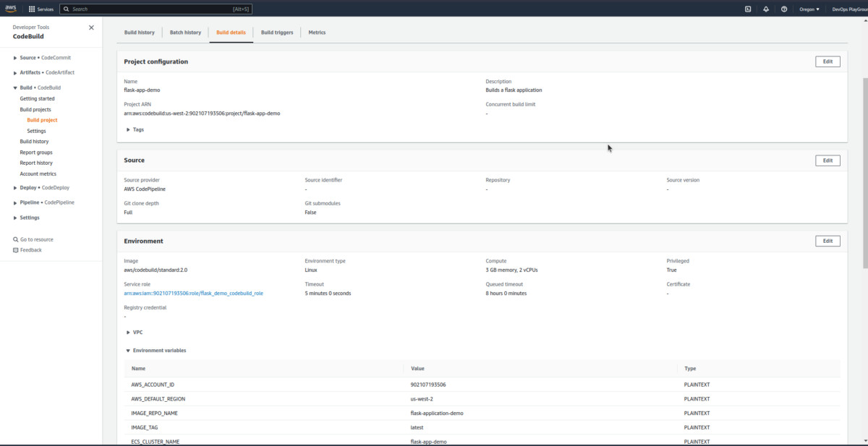Screen dimensions: 868x446
Task: Launch CloudShell terminal icon in top bar
Action: click(x=748, y=9)
